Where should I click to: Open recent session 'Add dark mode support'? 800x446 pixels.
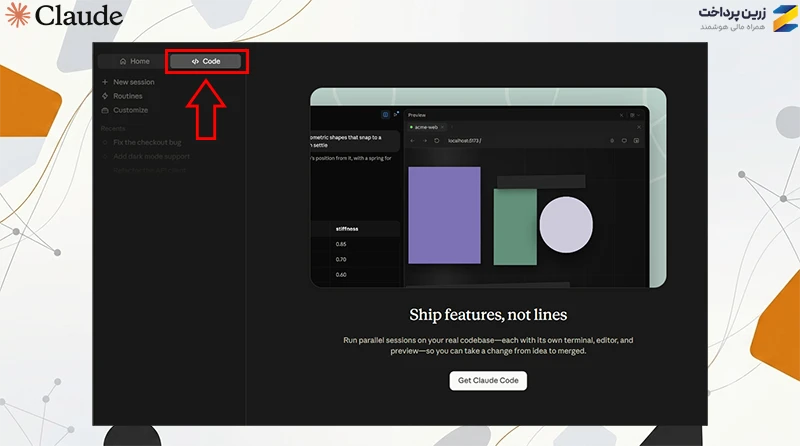(152, 157)
